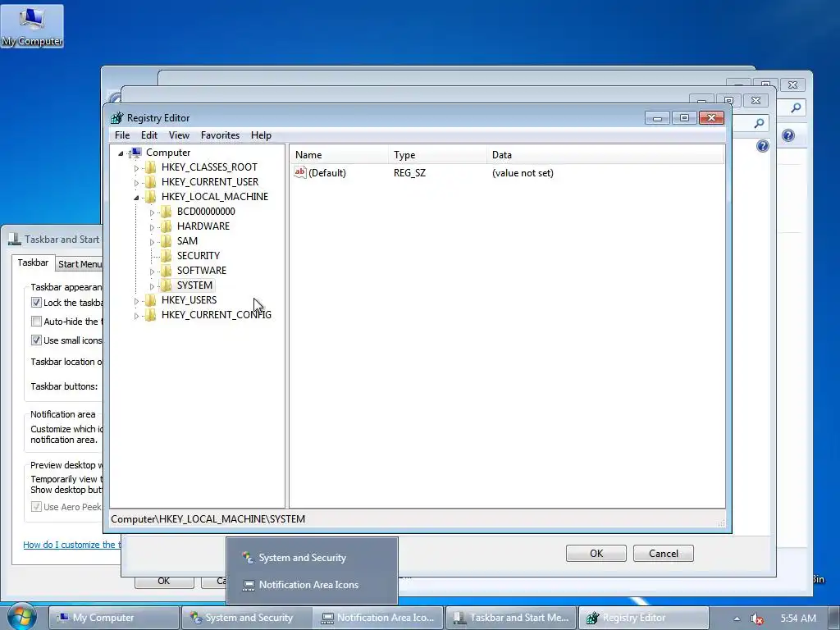Click the Windows Start orb
Viewport: 840px width, 630px height.
21,617
